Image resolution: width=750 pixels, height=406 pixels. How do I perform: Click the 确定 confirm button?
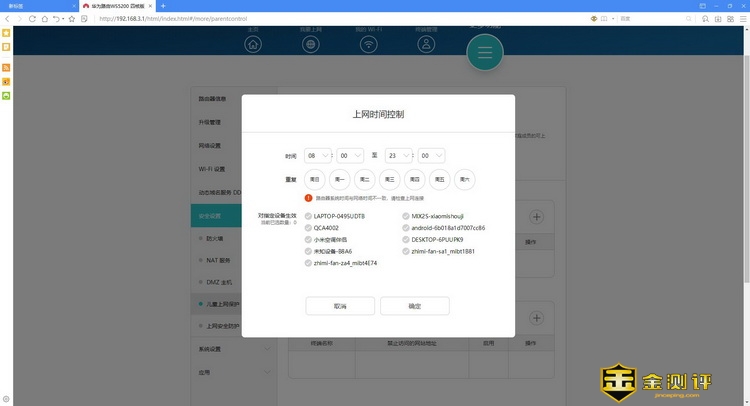click(414, 305)
